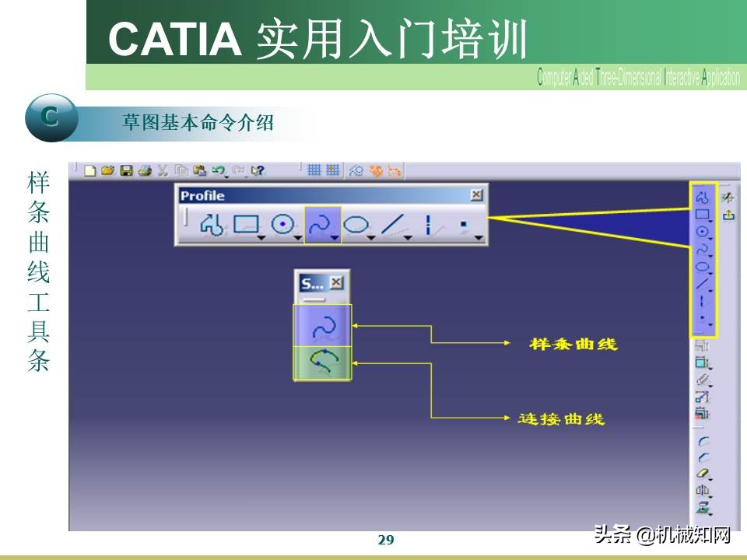Save using the floppy disk icon
This screenshot has height=560, width=747.
[126, 170]
